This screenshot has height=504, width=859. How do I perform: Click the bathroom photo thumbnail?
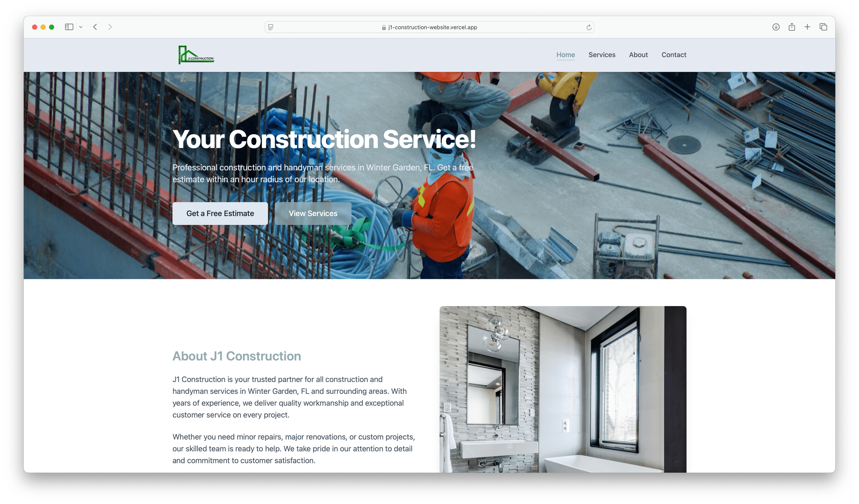[x=563, y=389]
